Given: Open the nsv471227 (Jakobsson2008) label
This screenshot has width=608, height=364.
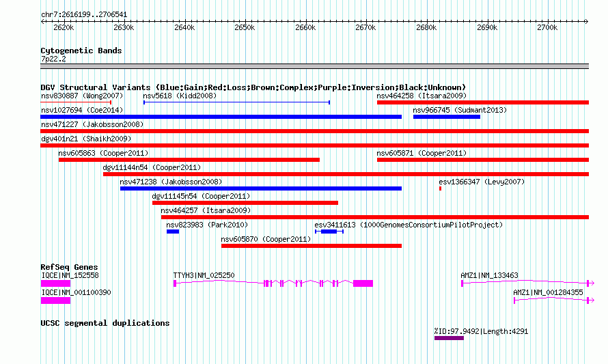Looking at the screenshot, I should coord(92,124).
